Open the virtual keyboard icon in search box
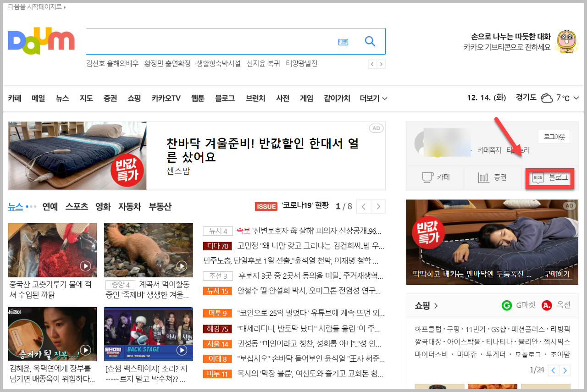Viewport: 587px width, 392px height. click(x=343, y=42)
